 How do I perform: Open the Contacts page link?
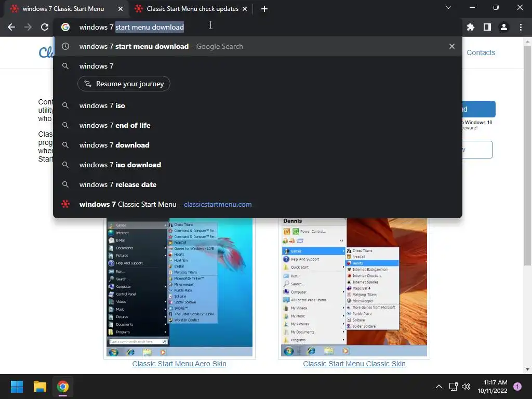click(481, 52)
